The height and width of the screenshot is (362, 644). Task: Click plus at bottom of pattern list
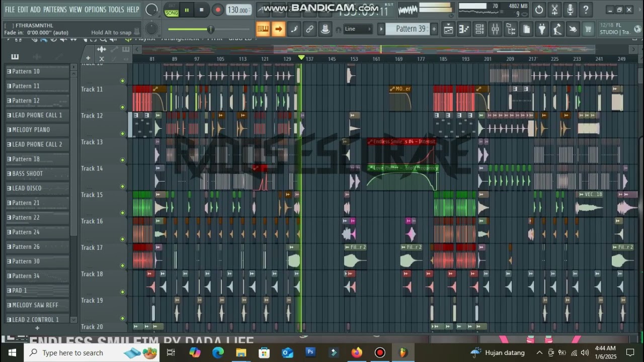[37, 328]
